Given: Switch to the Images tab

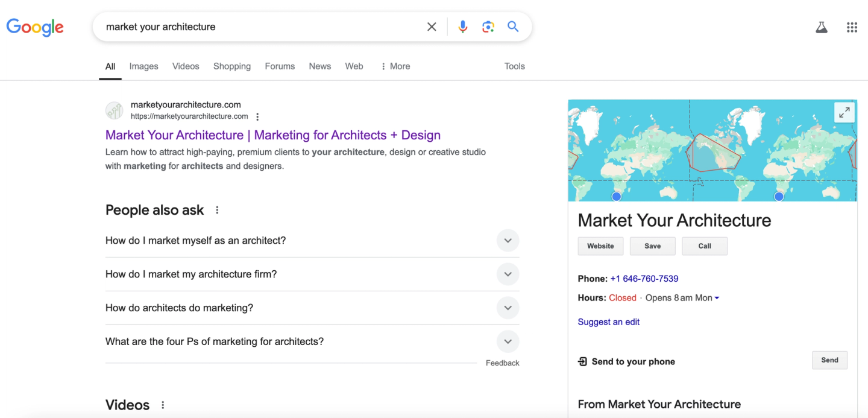Looking at the screenshot, I should pos(143,66).
